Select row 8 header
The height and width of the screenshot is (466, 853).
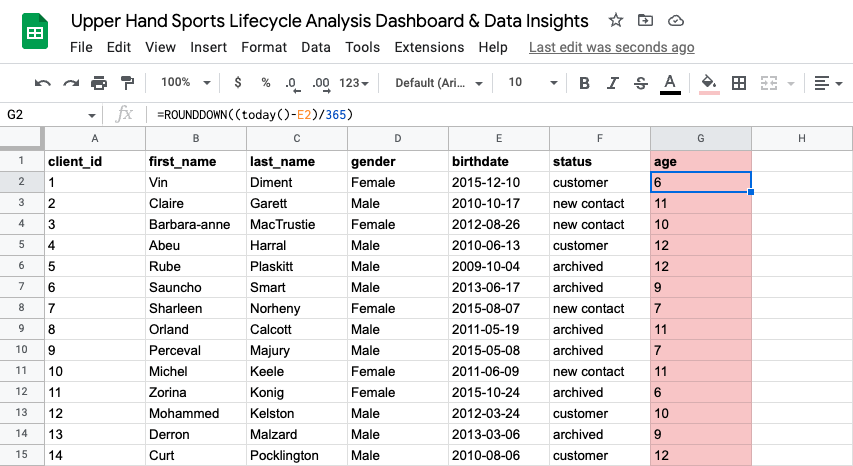22,308
